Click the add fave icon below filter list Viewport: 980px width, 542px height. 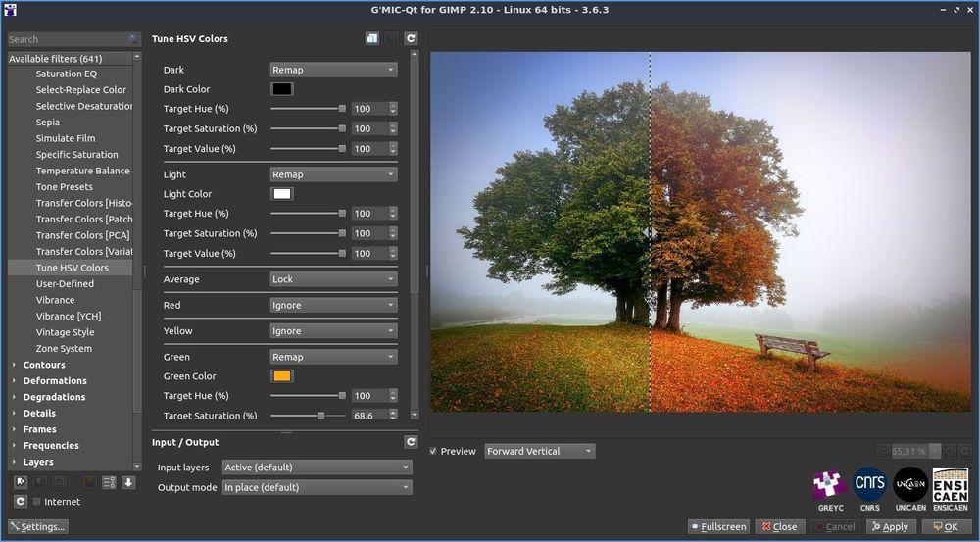[21, 482]
